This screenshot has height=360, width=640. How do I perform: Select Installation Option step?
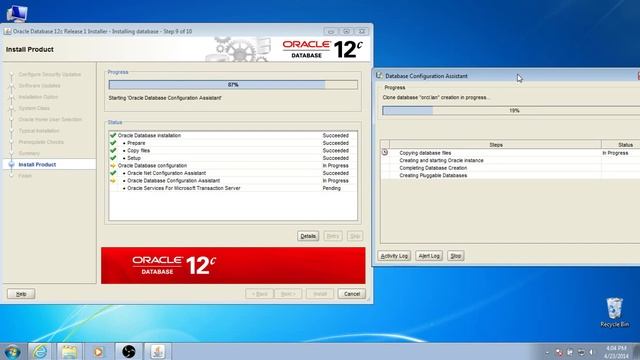(x=38, y=97)
